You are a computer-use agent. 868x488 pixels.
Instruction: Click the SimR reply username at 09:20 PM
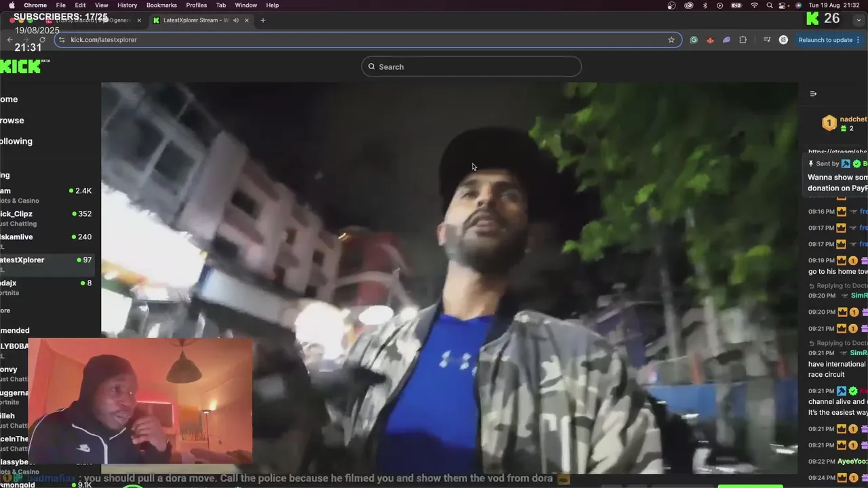(x=859, y=296)
